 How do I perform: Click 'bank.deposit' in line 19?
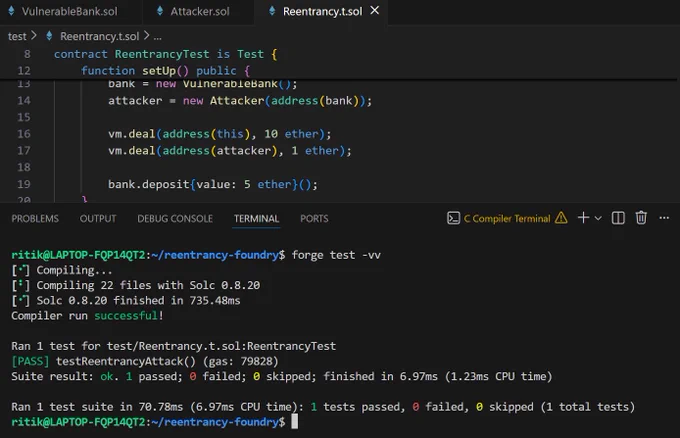click(x=149, y=185)
